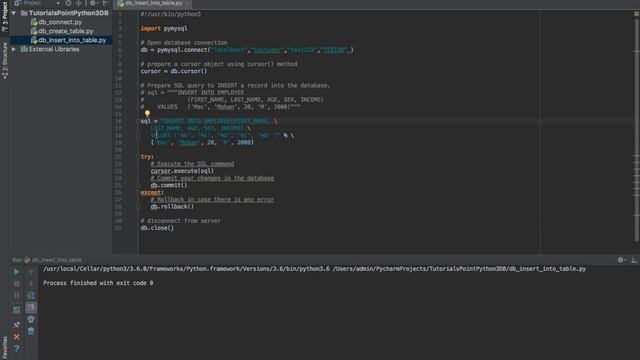Open Help via question mark icon
The height and width of the screenshot is (360, 640).
[16, 349]
